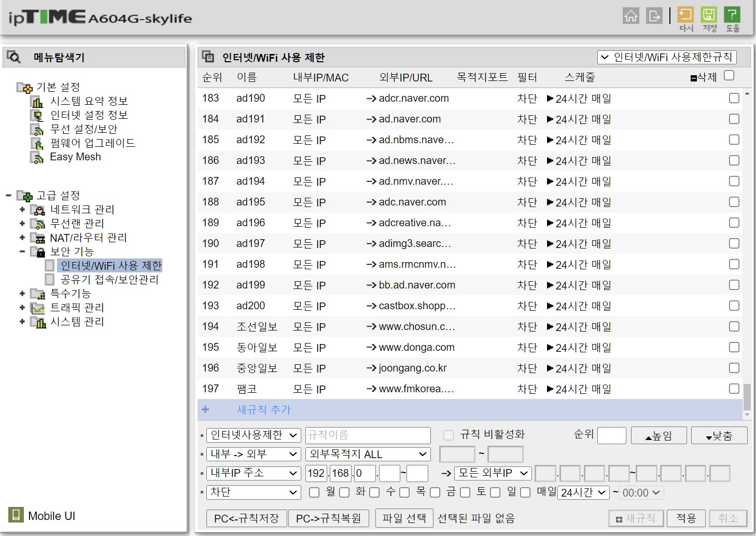Click the 낮춤 priority down button
The width and height of the screenshot is (756, 536).
point(719,436)
